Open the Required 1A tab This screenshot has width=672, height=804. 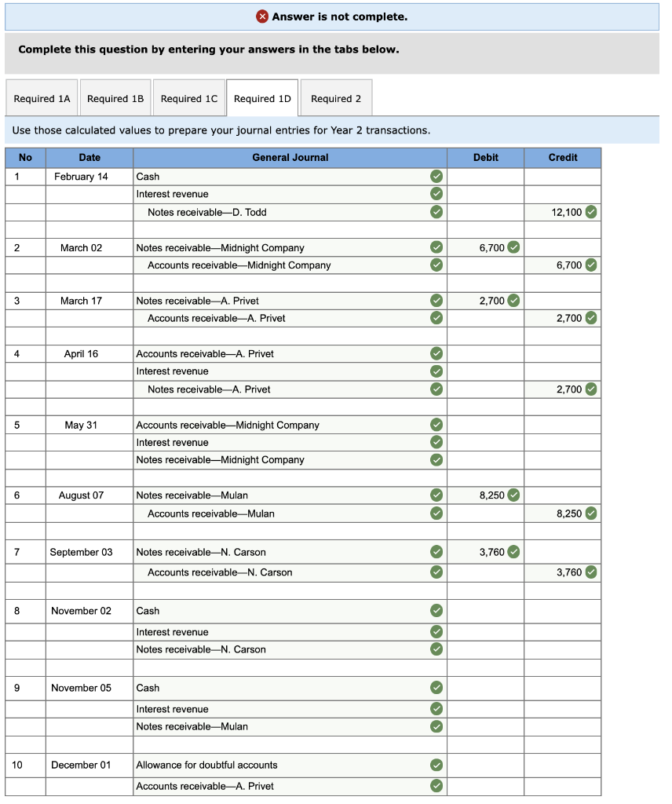[x=42, y=97]
